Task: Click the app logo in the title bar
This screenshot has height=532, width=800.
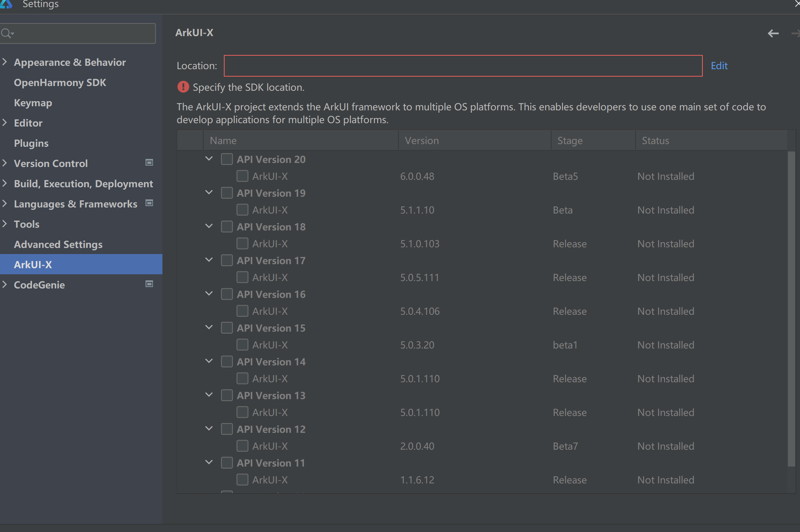Action: [6, 4]
